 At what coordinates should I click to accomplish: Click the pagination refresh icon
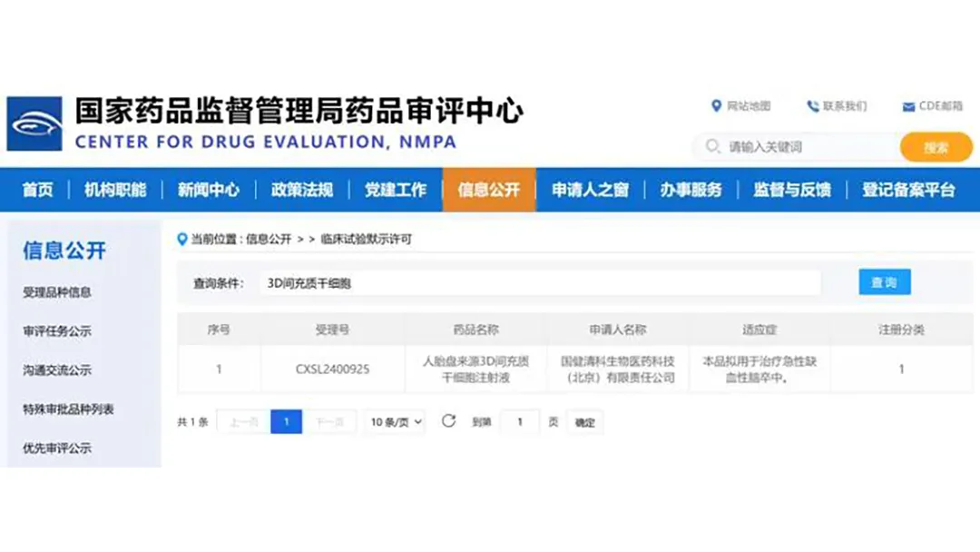(448, 421)
